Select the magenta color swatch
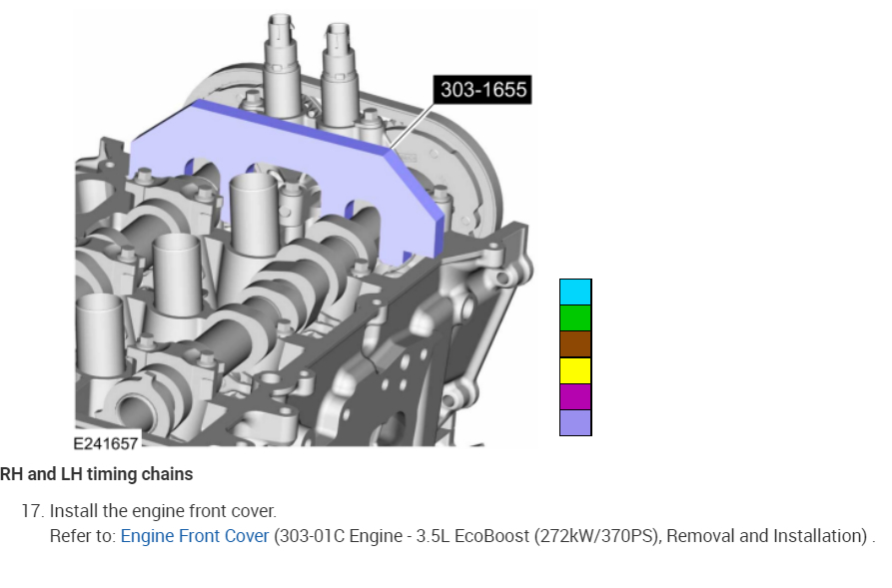 tap(575, 397)
